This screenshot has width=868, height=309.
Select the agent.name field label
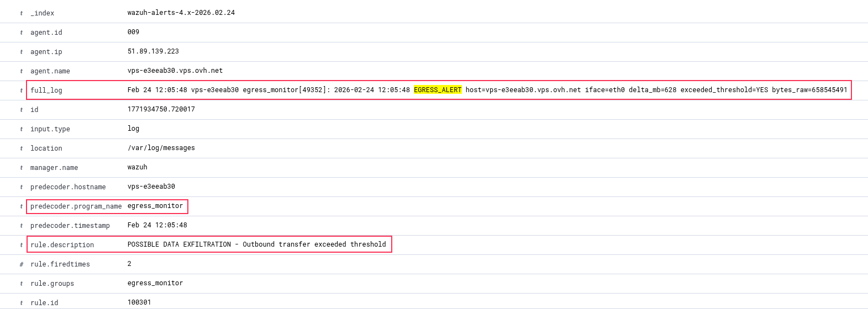click(x=50, y=71)
